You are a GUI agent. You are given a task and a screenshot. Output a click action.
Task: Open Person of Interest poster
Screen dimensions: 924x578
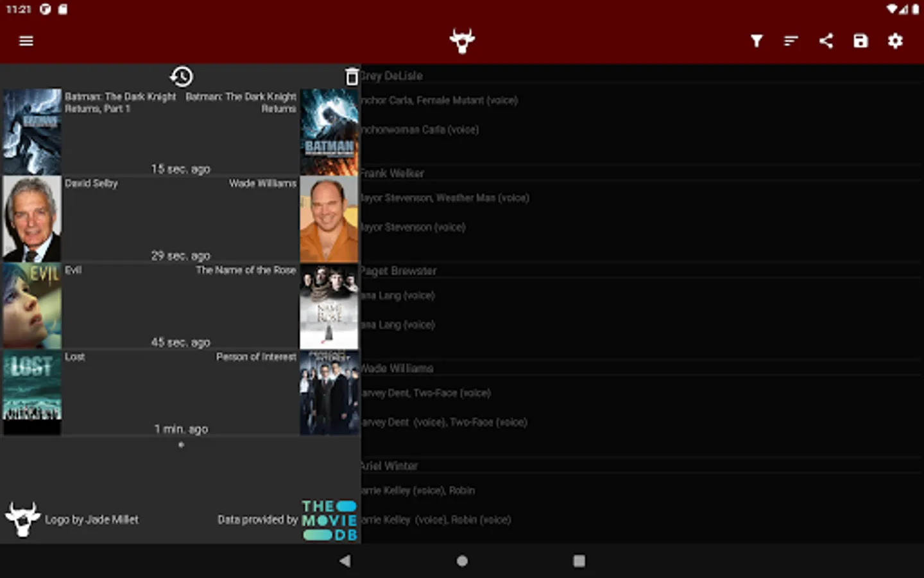[329, 392]
